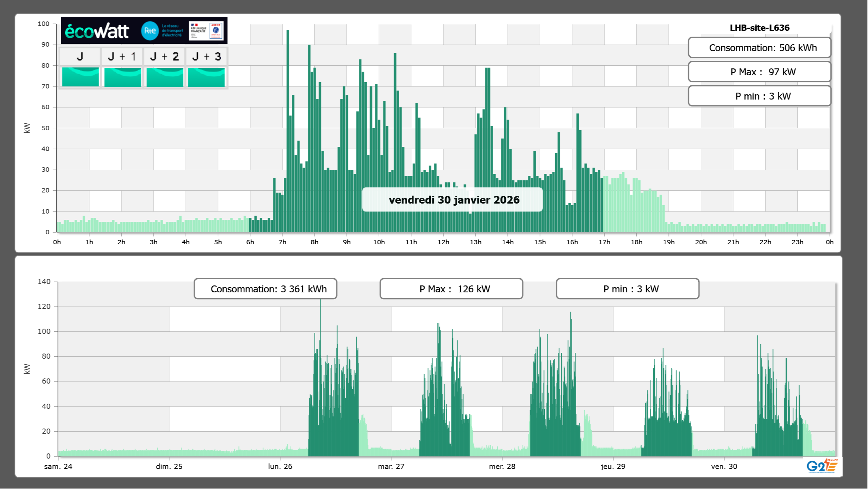Select the green J + 2 indicator tile
The width and height of the screenshot is (868, 489).
click(165, 77)
